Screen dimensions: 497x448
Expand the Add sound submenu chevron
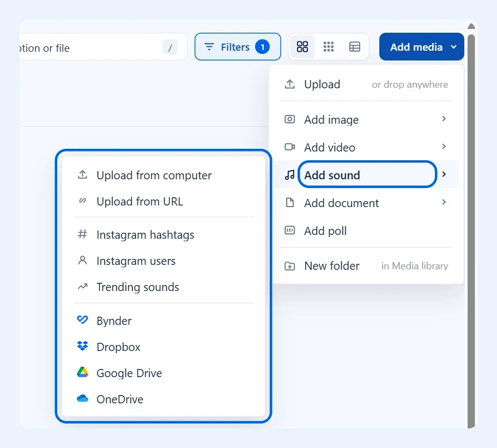tap(444, 174)
